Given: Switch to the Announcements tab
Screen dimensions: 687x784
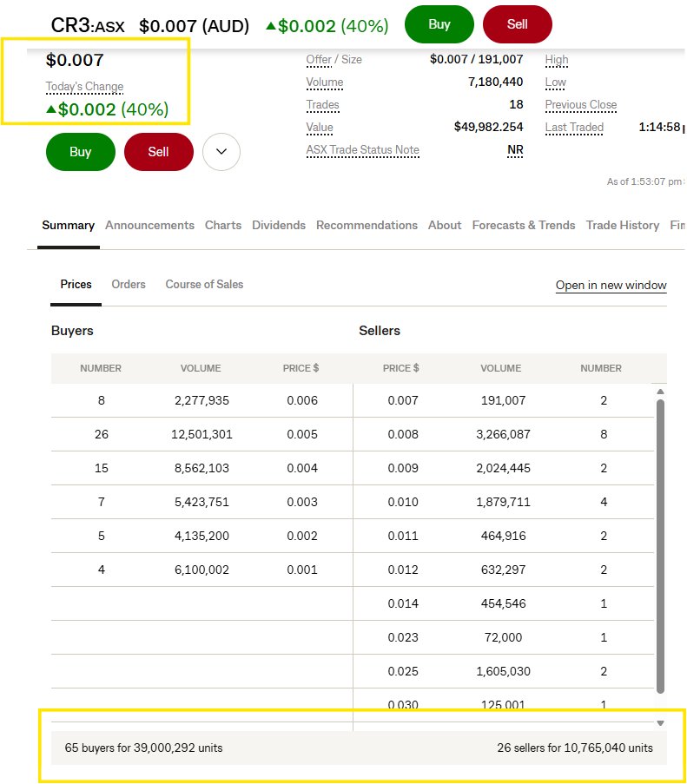Looking at the screenshot, I should [149, 226].
